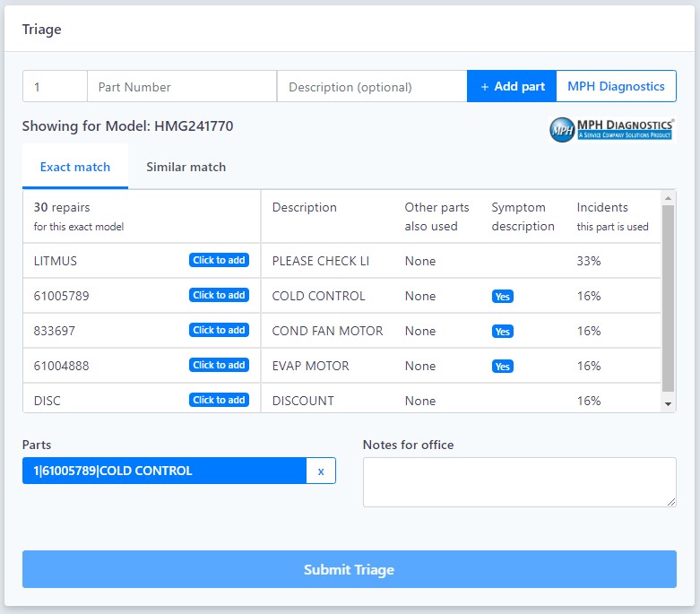Focus the Part Number input field
Screen dimensions: 700x614
point(182,86)
